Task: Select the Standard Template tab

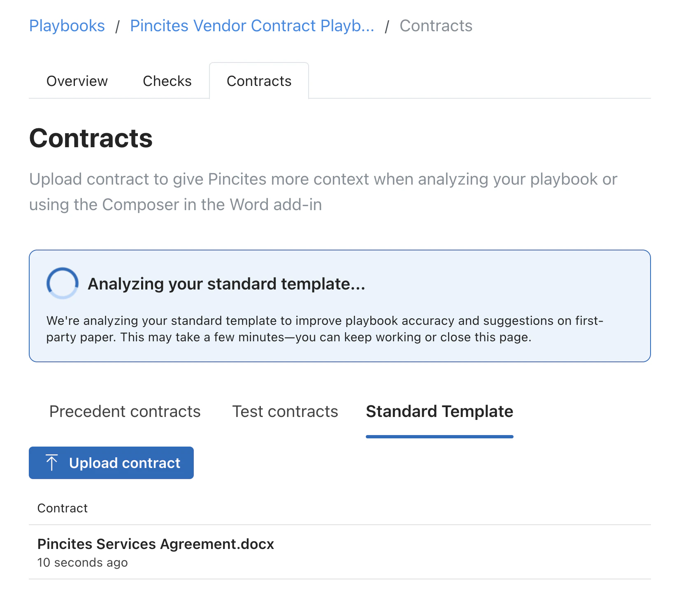Action: tap(439, 411)
